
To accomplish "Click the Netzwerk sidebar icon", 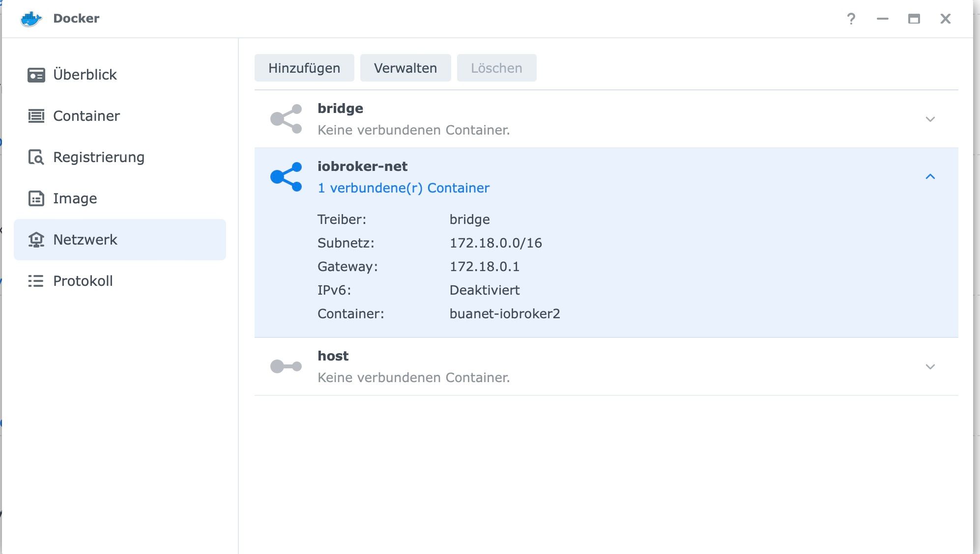I will (36, 240).
